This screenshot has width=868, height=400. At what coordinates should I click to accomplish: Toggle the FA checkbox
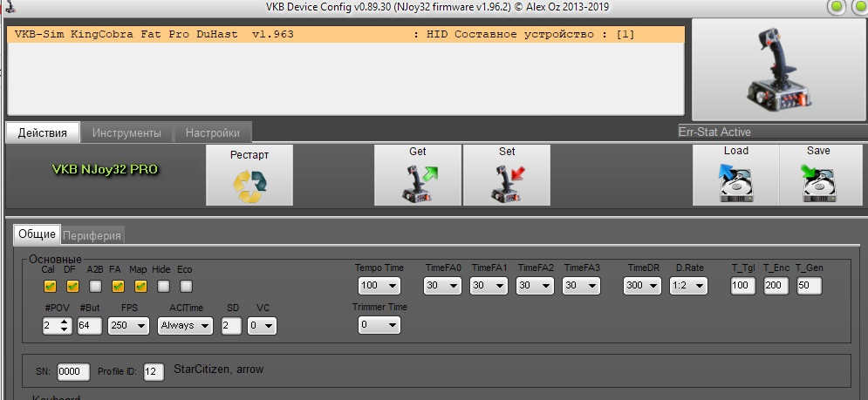118,286
